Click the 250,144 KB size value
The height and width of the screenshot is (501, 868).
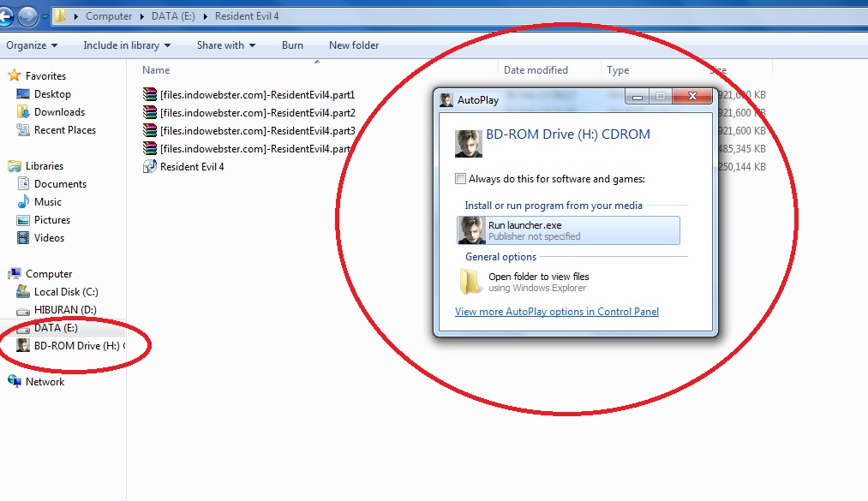742,166
